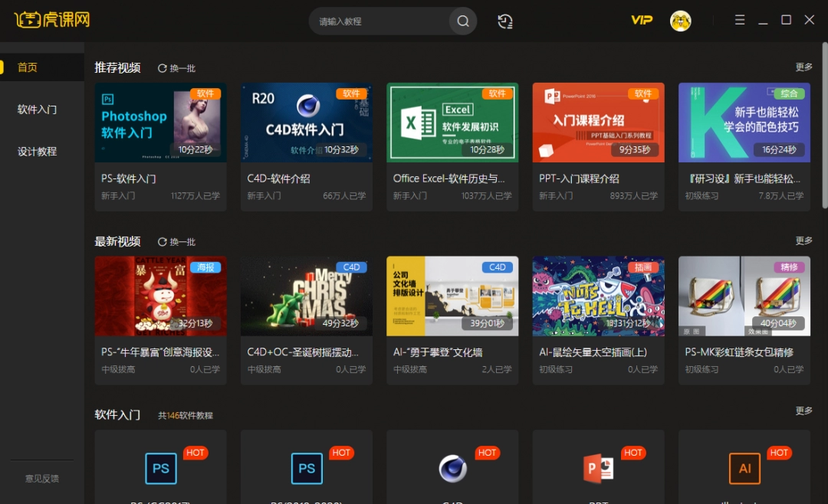The image size is (828, 504).
Task: Focus the 请输入教程 search field
Action: tap(380, 21)
